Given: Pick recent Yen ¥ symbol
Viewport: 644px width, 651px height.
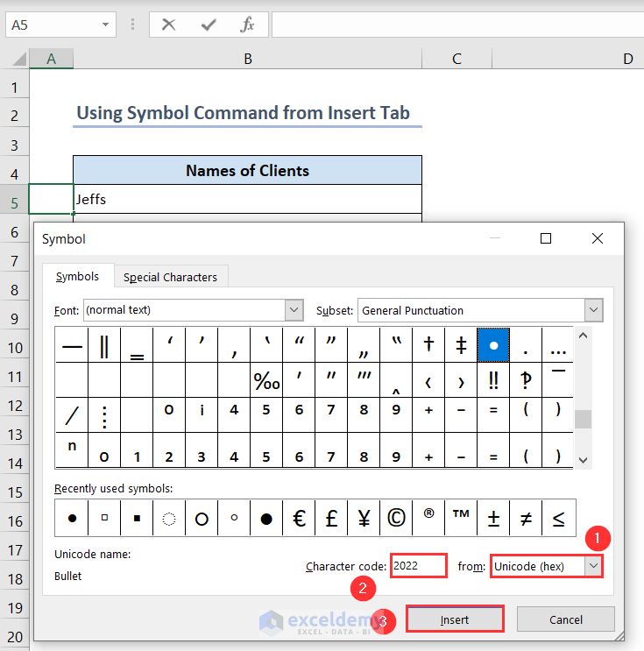Looking at the screenshot, I should (364, 518).
